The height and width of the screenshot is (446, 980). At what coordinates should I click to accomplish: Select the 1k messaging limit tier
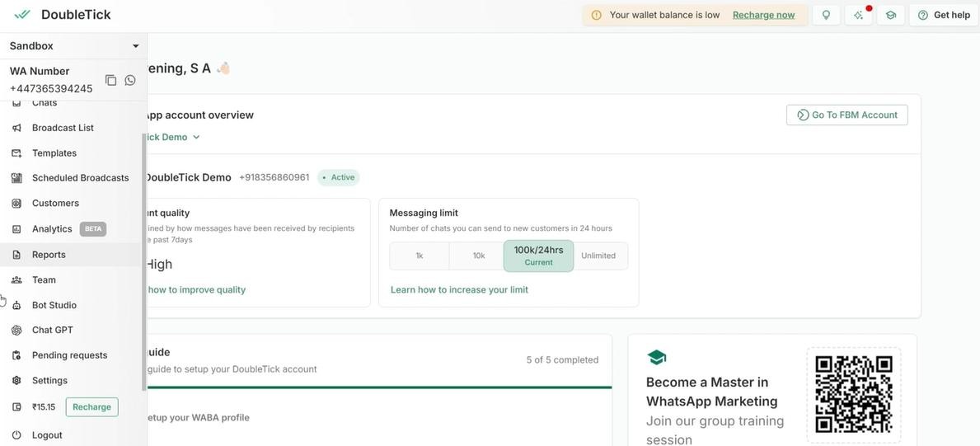pos(420,256)
